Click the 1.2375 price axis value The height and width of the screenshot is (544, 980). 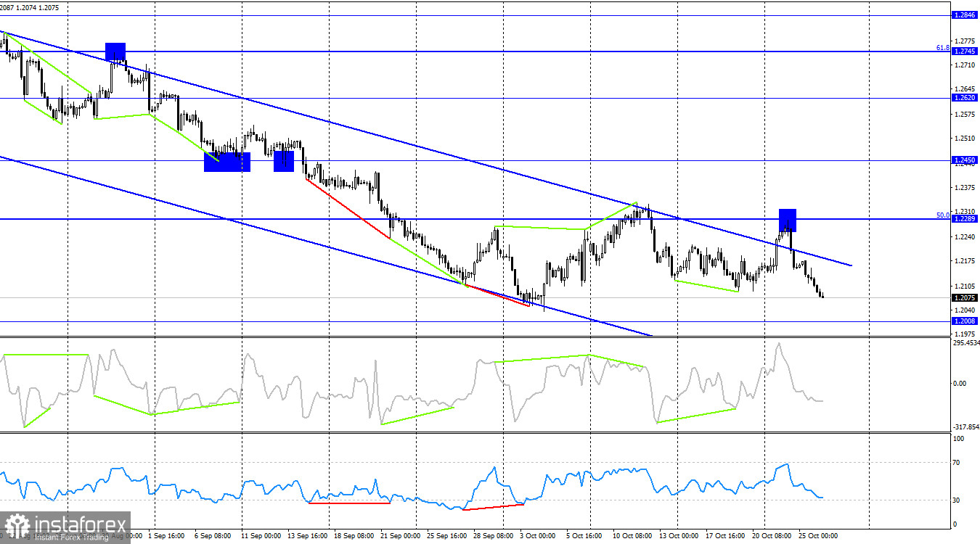click(965, 188)
